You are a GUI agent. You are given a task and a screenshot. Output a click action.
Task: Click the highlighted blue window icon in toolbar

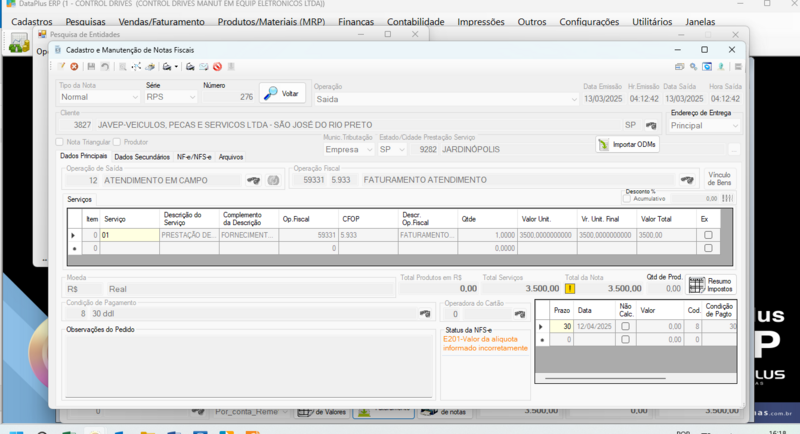click(x=707, y=66)
